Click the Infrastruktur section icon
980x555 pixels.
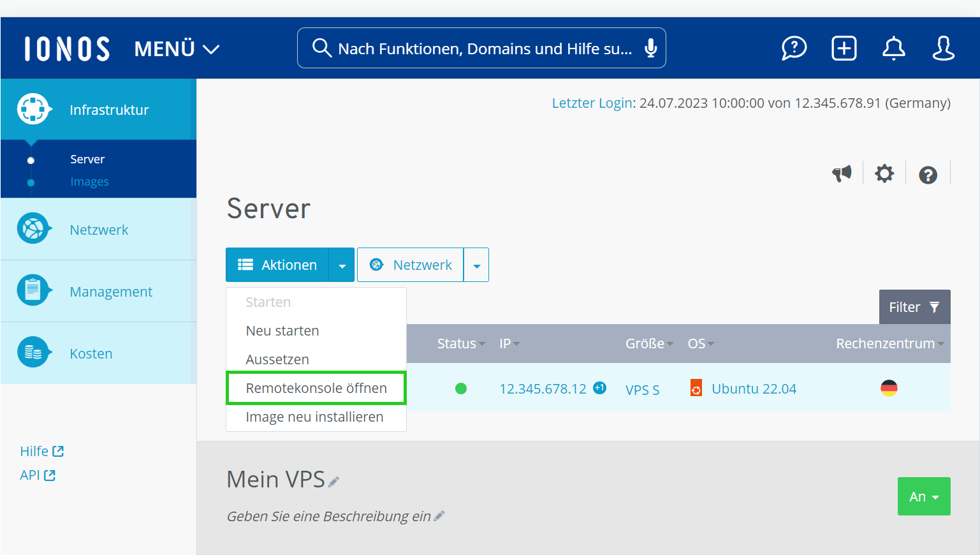[x=33, y=109]
